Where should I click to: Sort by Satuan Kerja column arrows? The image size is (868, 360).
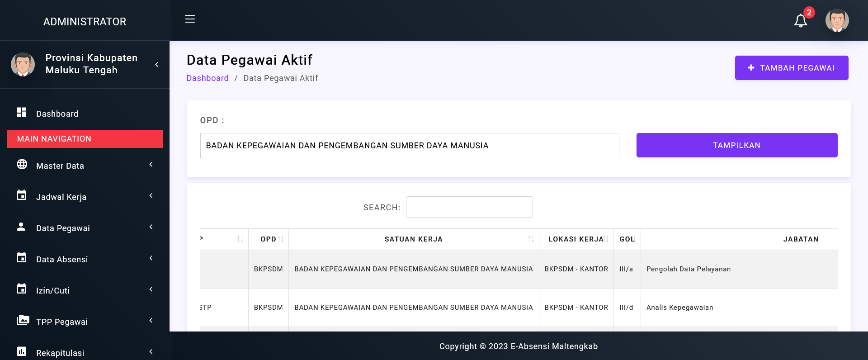click(x=531, y=239)
